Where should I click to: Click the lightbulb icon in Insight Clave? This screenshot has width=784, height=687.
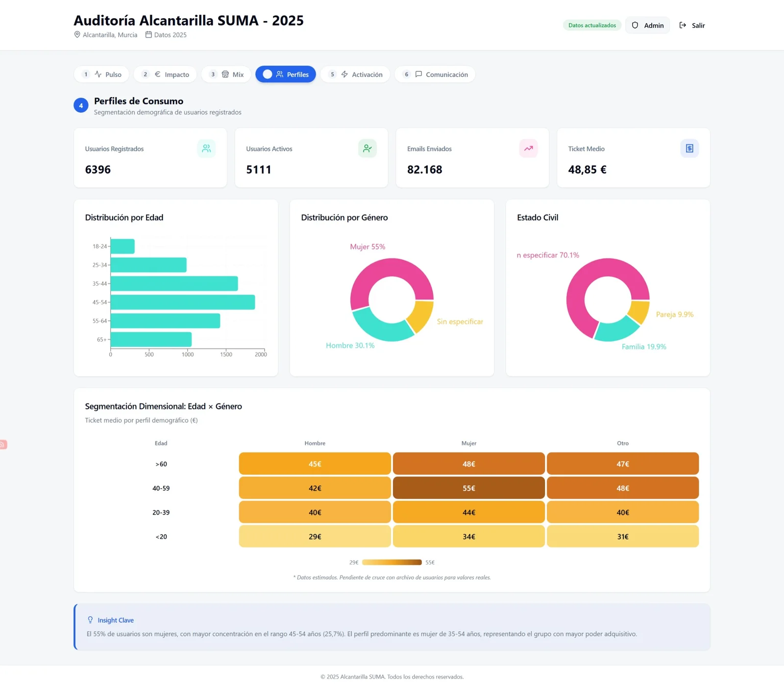90,620
